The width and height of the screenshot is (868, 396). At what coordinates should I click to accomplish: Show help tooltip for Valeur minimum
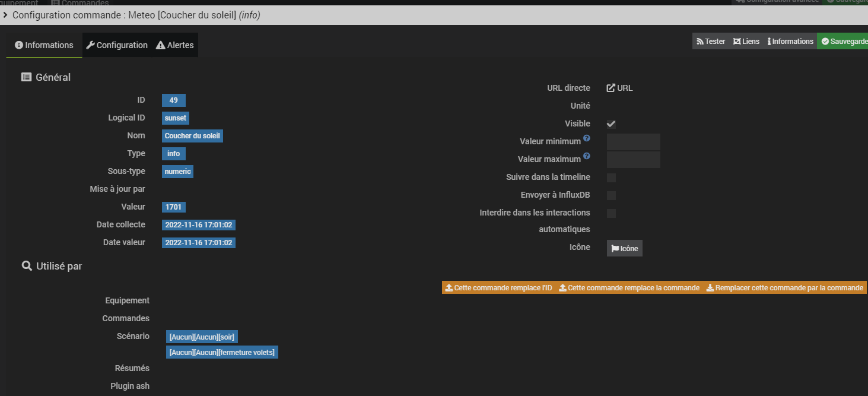click(x=587, y=138)
